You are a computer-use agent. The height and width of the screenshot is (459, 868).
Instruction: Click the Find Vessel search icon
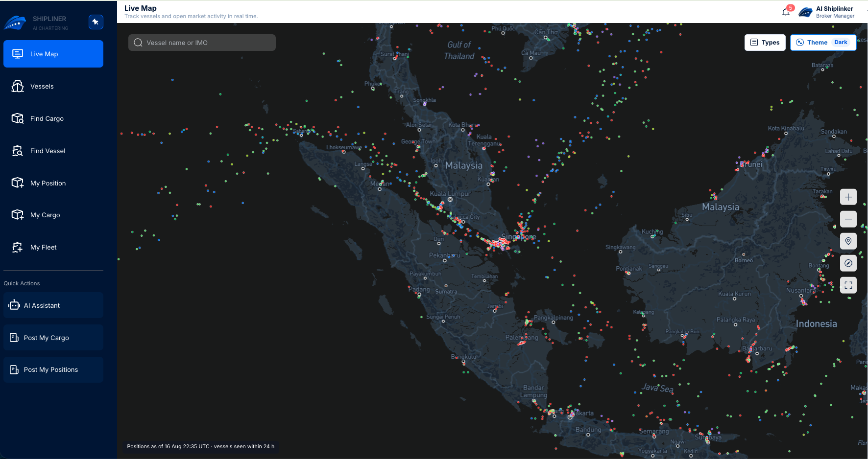(x=18, y=151)
